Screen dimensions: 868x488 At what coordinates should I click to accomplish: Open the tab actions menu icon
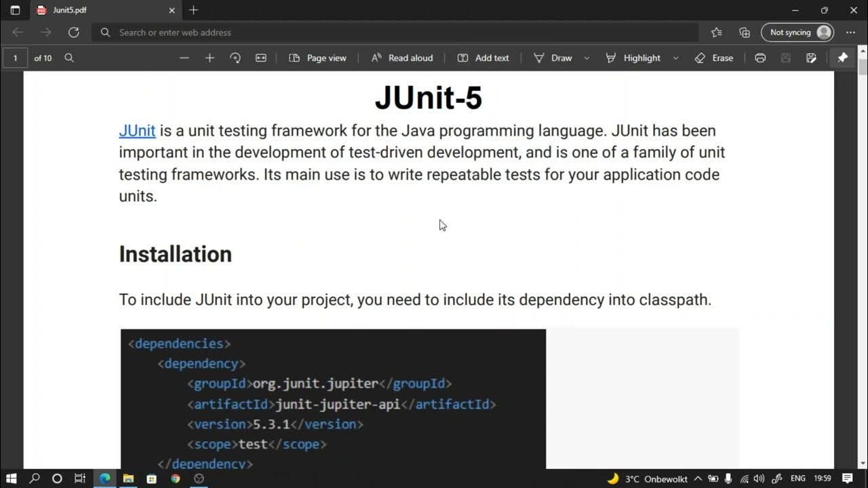[x=15, y=10]
